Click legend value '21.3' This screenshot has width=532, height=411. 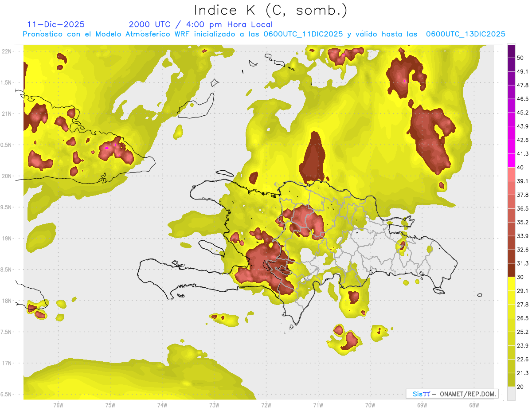click(x=523, y=373)
